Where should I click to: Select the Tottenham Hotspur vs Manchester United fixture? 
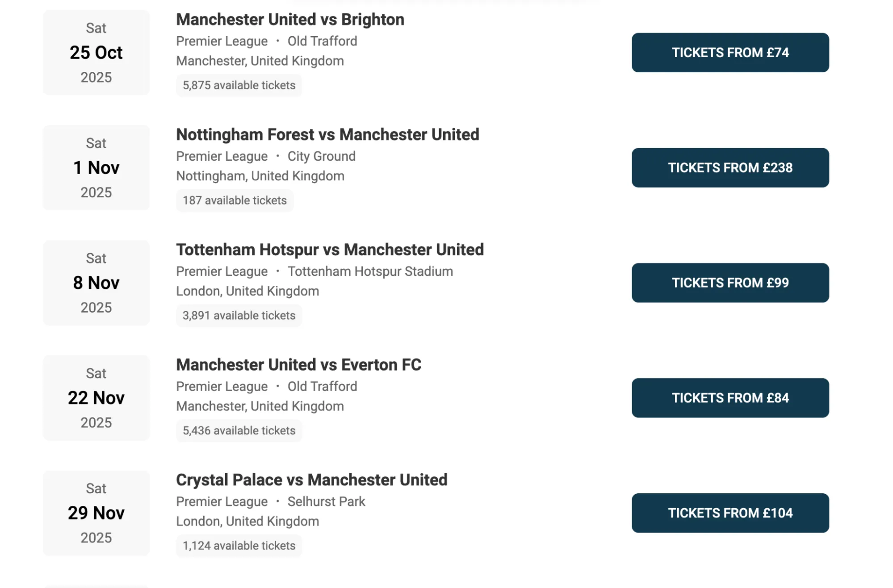pos(330,250)
